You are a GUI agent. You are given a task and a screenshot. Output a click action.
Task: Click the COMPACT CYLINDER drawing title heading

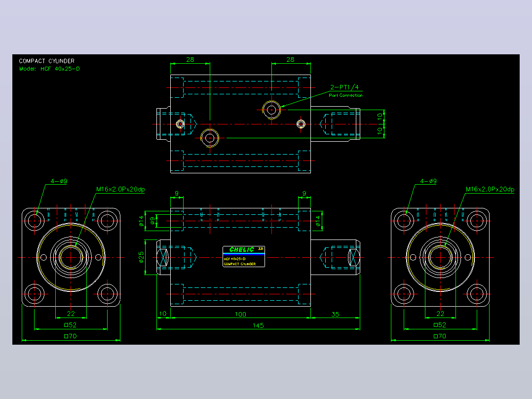46,61
